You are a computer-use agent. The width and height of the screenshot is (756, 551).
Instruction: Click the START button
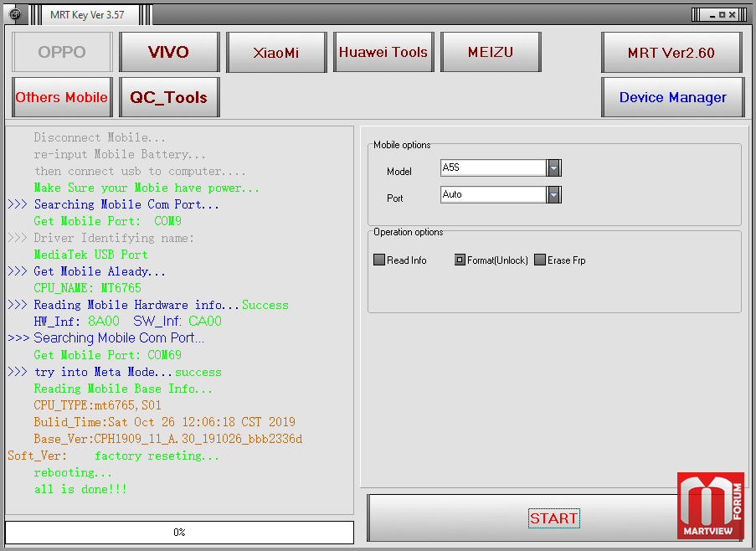554,518
